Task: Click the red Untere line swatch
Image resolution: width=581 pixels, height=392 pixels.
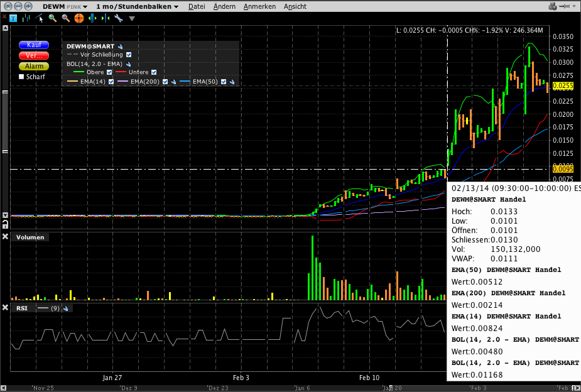Action: [x=121, y=72]
